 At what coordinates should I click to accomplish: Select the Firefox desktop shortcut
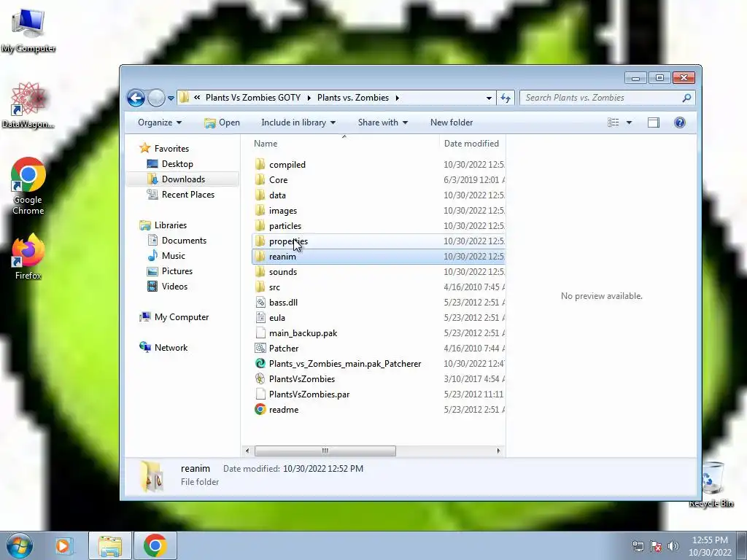[x=28, y=257]
